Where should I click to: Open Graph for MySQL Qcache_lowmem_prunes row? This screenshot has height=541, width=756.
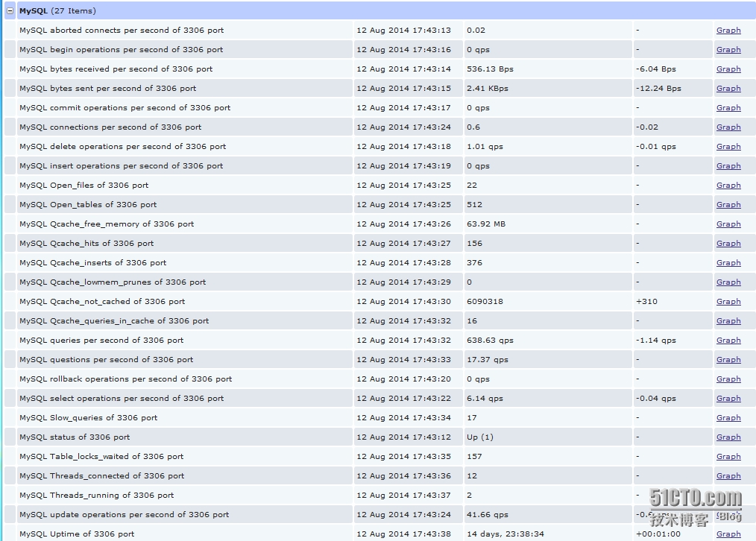(728, 282)
